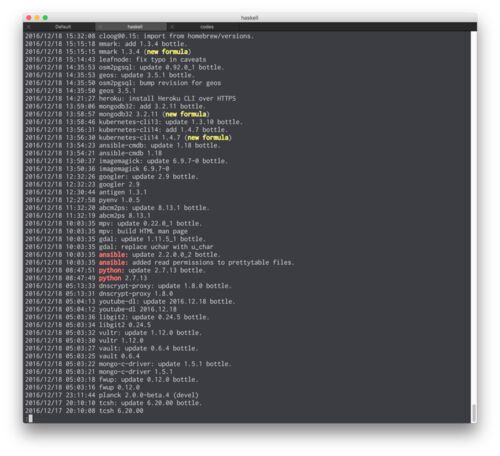Image resolution: width=500 pixels, height=456 pixels.
Task: Click red 'ansible:' on update 2.2.0.0_2 line
Action: pos(113,255)
